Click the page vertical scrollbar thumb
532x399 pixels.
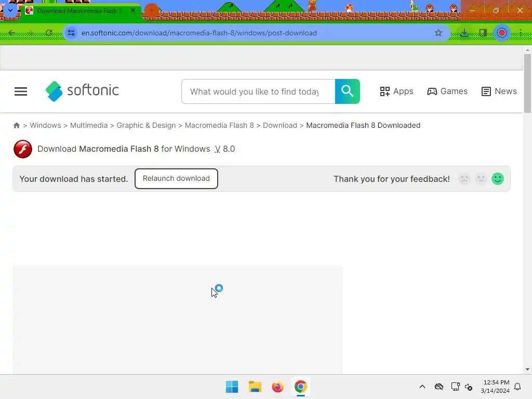pyautogui.click(x=527, y=83)
